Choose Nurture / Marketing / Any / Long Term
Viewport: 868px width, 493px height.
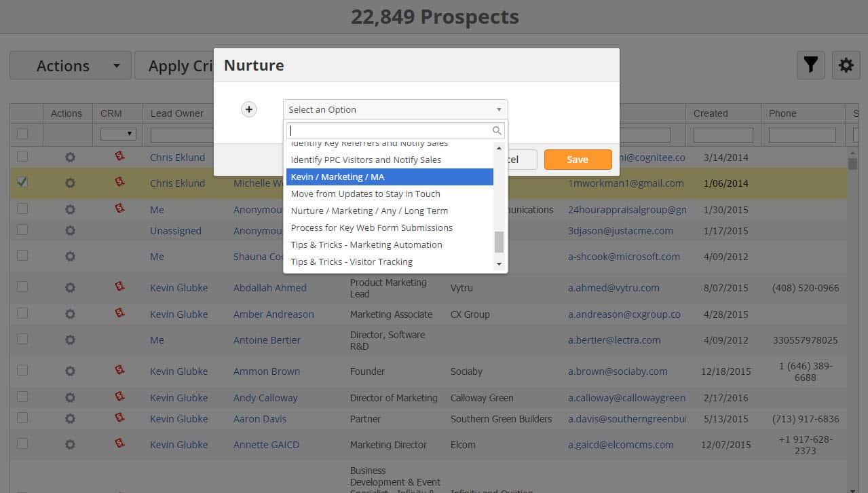390,211
